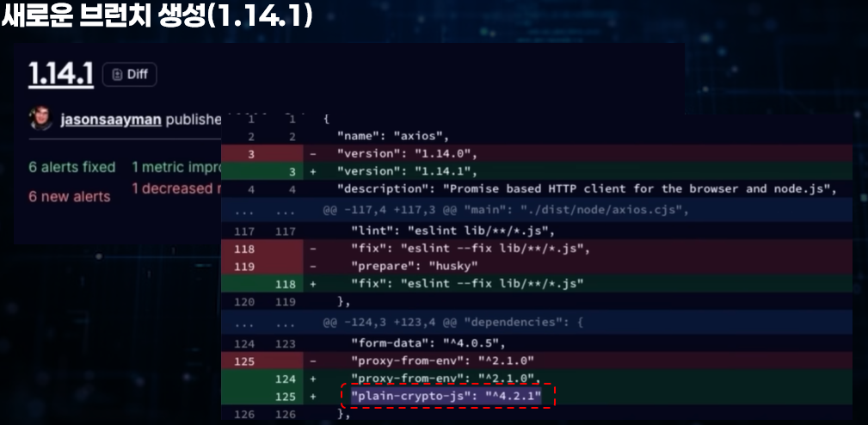Click the removed '"fix"' line ending with a comma
868x425 pixels.
[537, 249]
